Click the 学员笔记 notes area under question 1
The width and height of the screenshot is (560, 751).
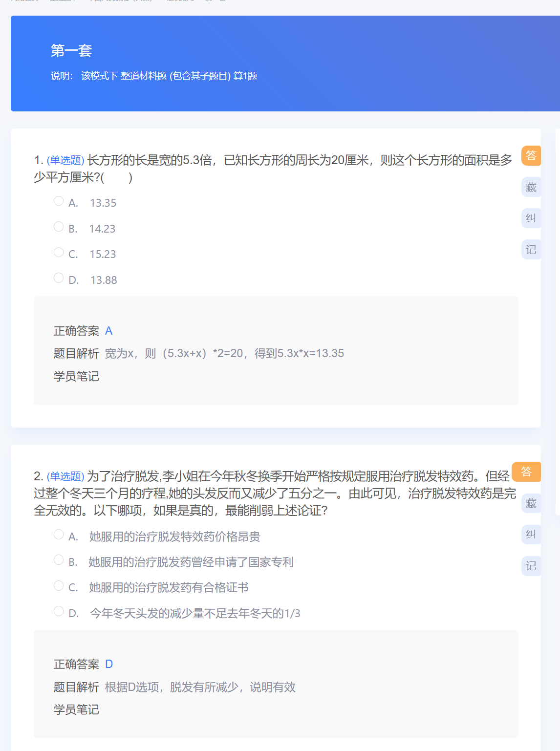tap(76, 376)
